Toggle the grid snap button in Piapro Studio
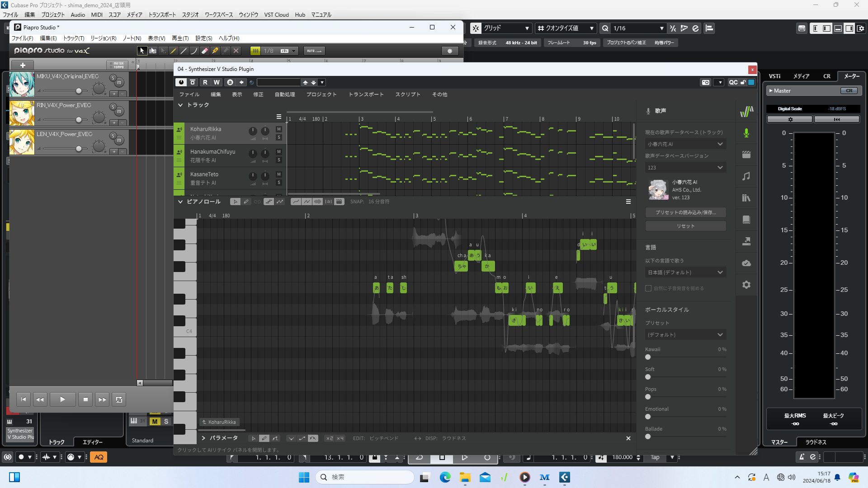The width and height of the screenshot is (868, 488). pos(255,51)
